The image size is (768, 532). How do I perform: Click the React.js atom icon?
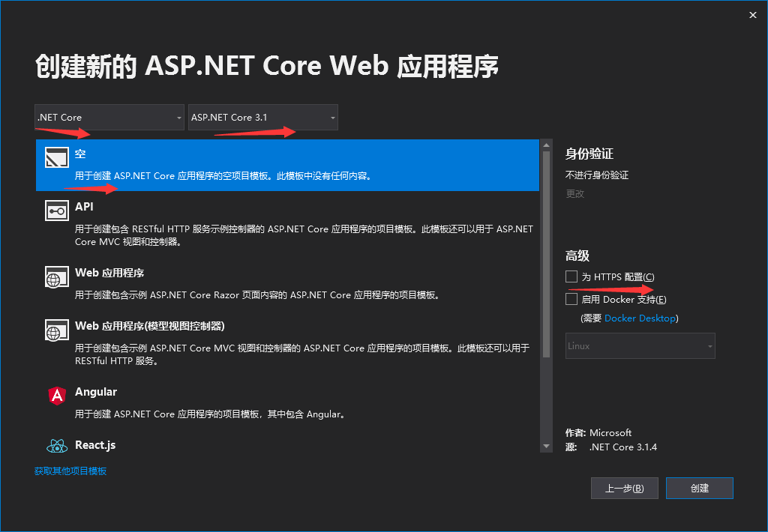click(57, 446)
